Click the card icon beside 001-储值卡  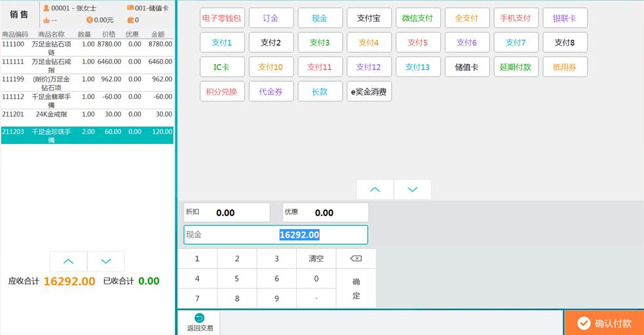point(130,7)
